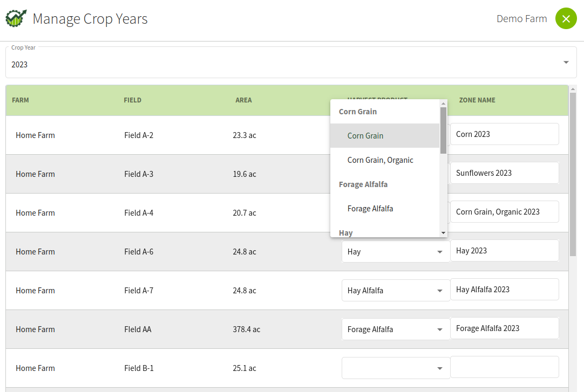Click Home Farm in Field A-2 row

36,135
